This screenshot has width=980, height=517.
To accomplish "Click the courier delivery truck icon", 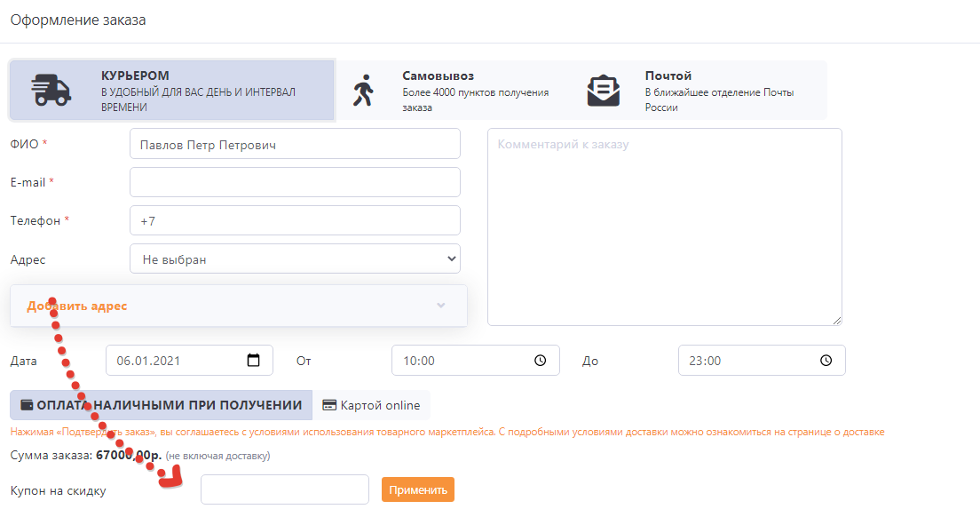I will click(x=52, y=91).
